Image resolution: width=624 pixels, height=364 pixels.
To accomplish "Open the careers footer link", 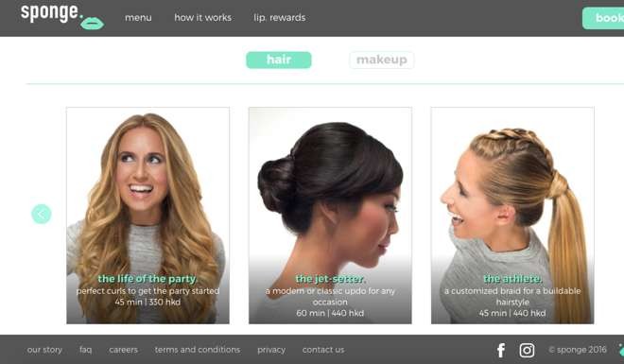I will (x=123, y=350).
